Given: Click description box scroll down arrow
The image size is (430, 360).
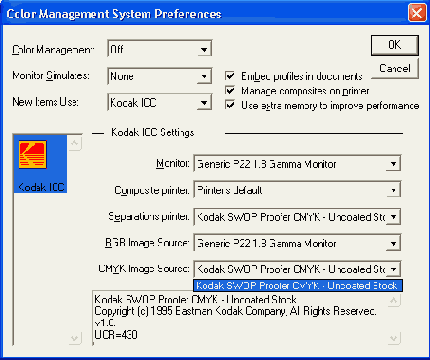Looking at the screenshot, I should pyautogui.click(x=394, y=339).
